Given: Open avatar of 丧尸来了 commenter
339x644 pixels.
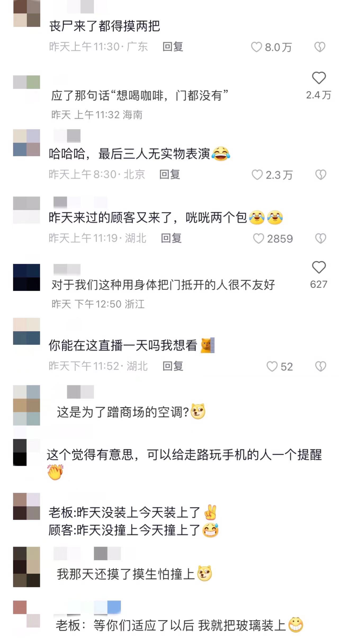Looking at the screenshot, I should click(26, 13).
